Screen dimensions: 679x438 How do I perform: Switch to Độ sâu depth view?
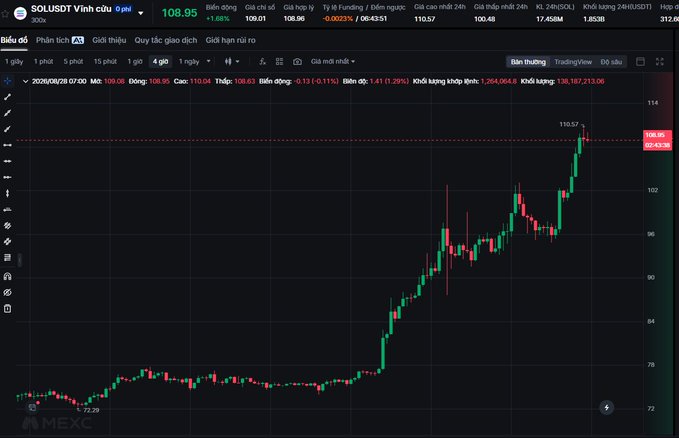(x=611, y=62)
